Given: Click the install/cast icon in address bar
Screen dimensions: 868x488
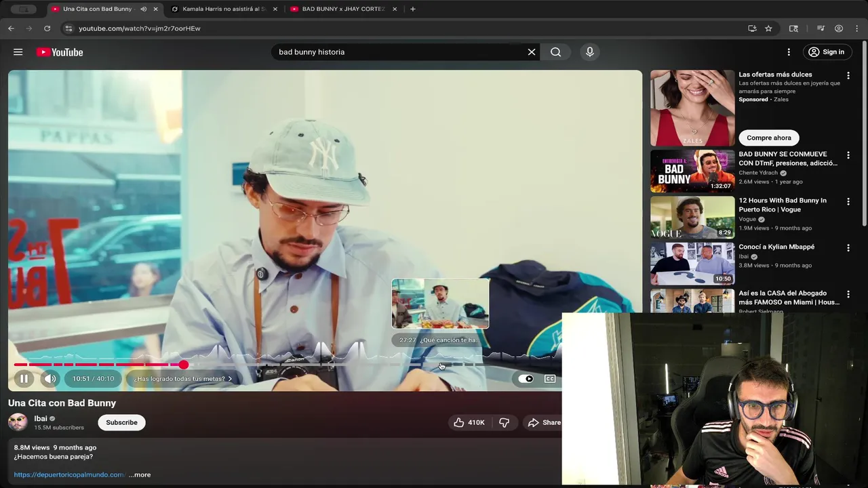Looking at the screenshot, I should [x=752, y=28].
